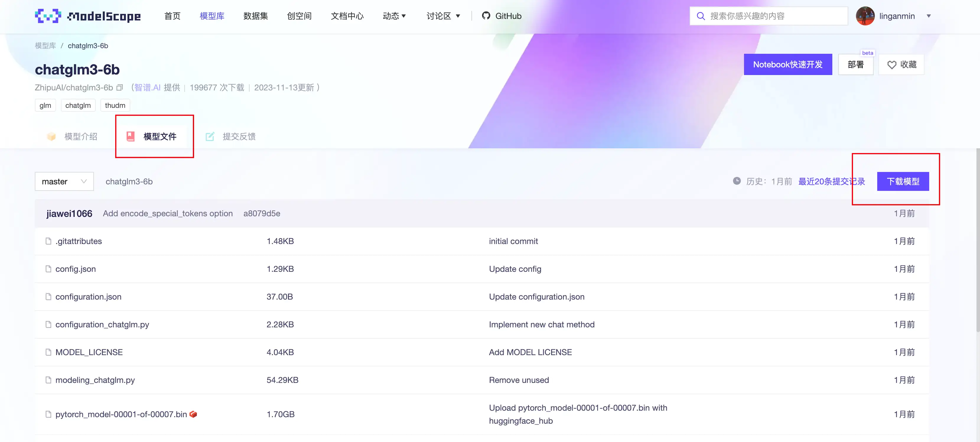Click the 1.70GB size value

click(x=280, y=414)
